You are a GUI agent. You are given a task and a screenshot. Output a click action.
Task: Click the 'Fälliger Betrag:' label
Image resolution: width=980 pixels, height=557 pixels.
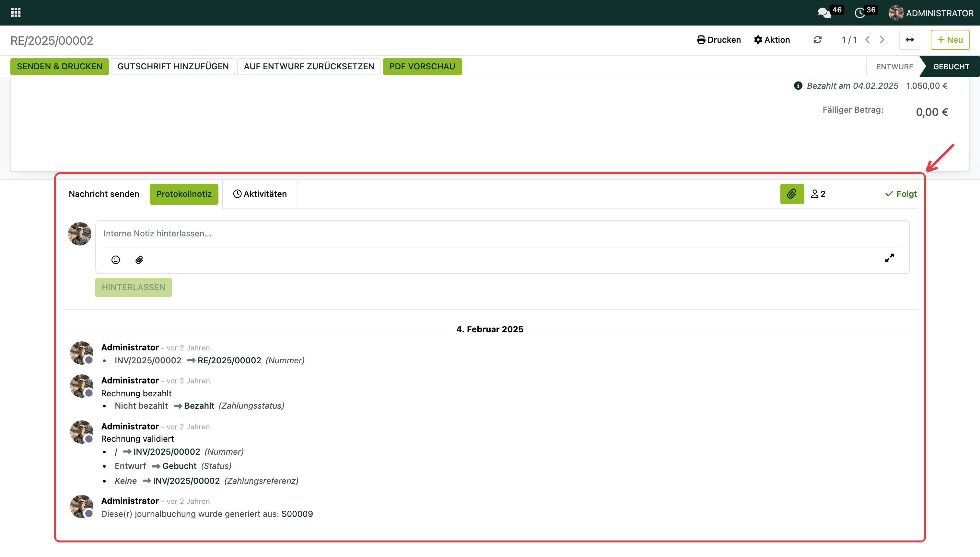[x=853, y=110]
